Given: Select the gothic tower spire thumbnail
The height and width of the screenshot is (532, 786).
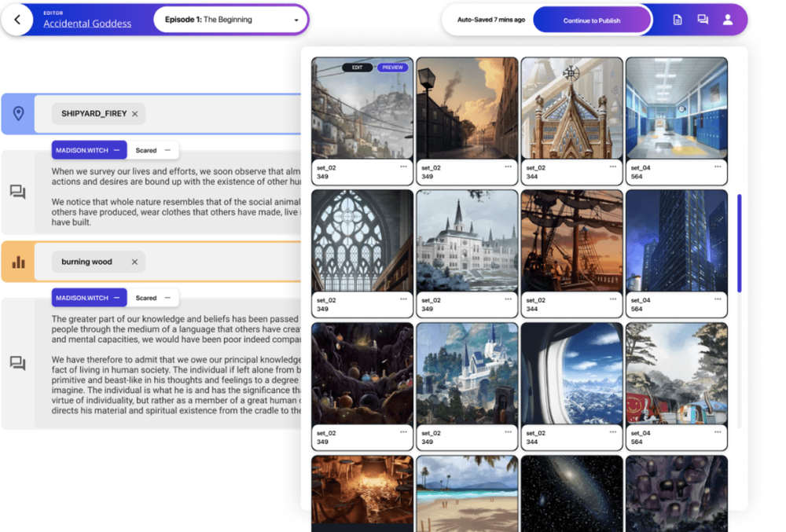Looking at the screenshot, I should click(572, 108).
